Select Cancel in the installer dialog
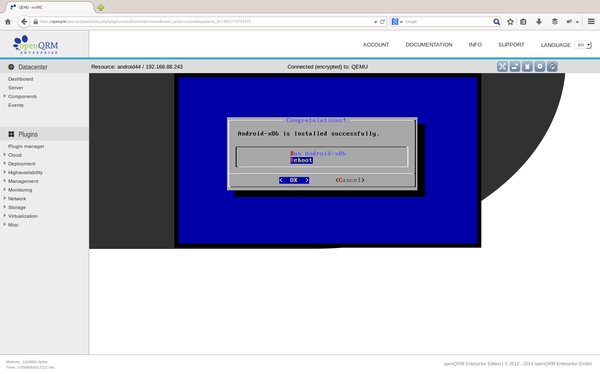Image resolution: width=600 pixels, height=374 pixels. (x=350, y=180)
